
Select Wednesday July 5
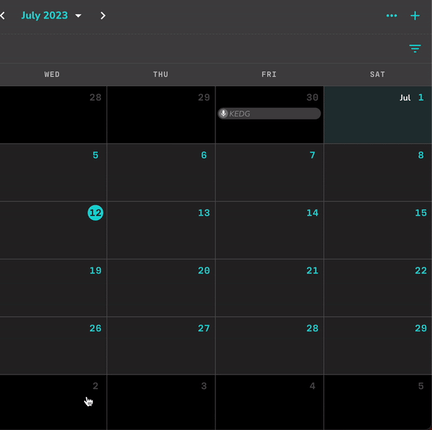(x=53, y=172)
